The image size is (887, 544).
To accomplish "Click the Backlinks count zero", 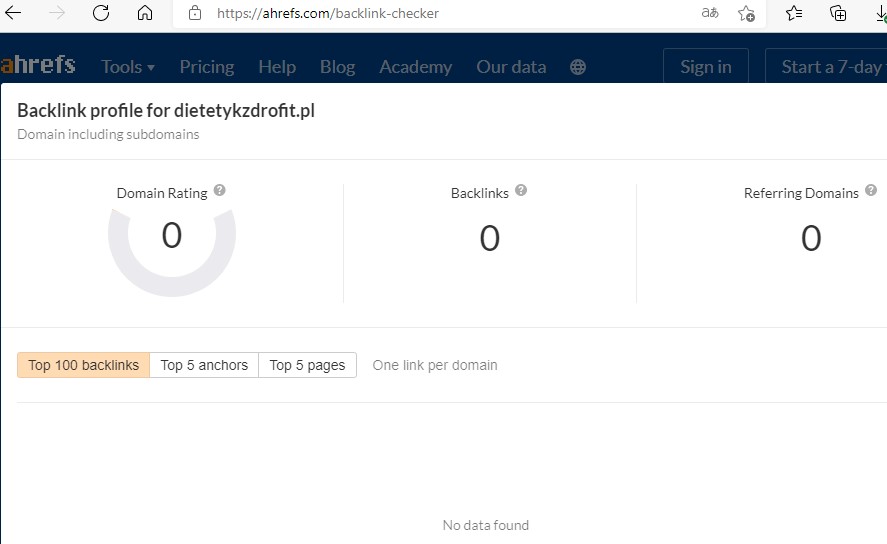I will point(490,238).
